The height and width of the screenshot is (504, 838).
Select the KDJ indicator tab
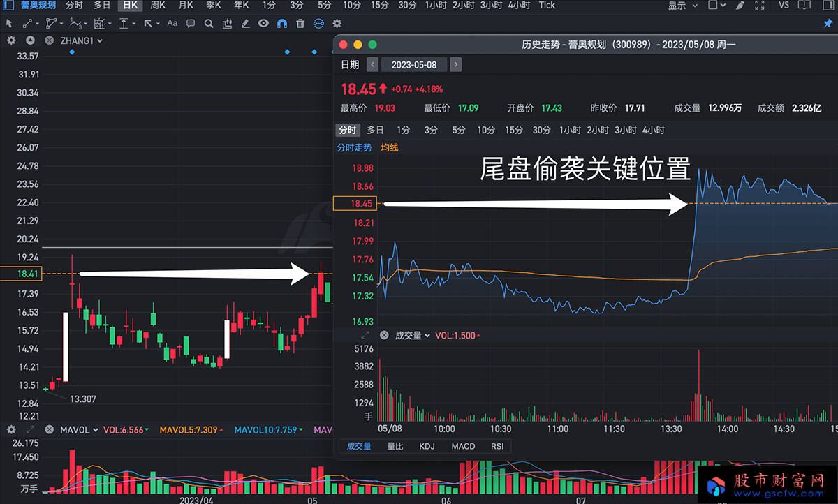tap(427, 446)
